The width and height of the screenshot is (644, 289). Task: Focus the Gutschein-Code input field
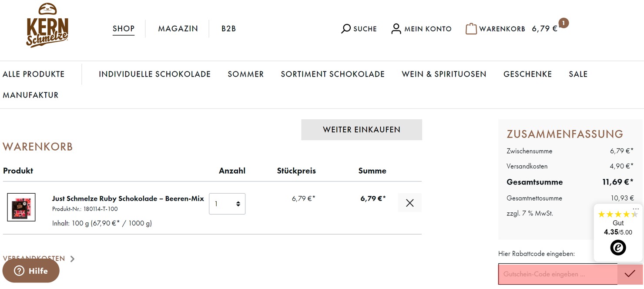pos(558,274)
